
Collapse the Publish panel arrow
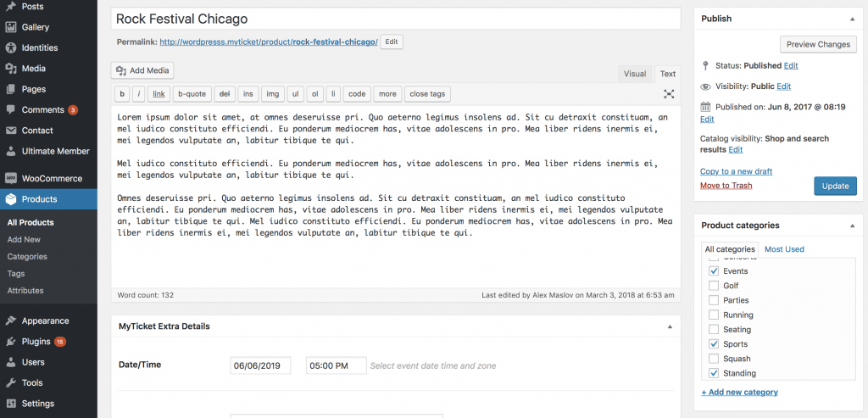[x=852, y=19]
